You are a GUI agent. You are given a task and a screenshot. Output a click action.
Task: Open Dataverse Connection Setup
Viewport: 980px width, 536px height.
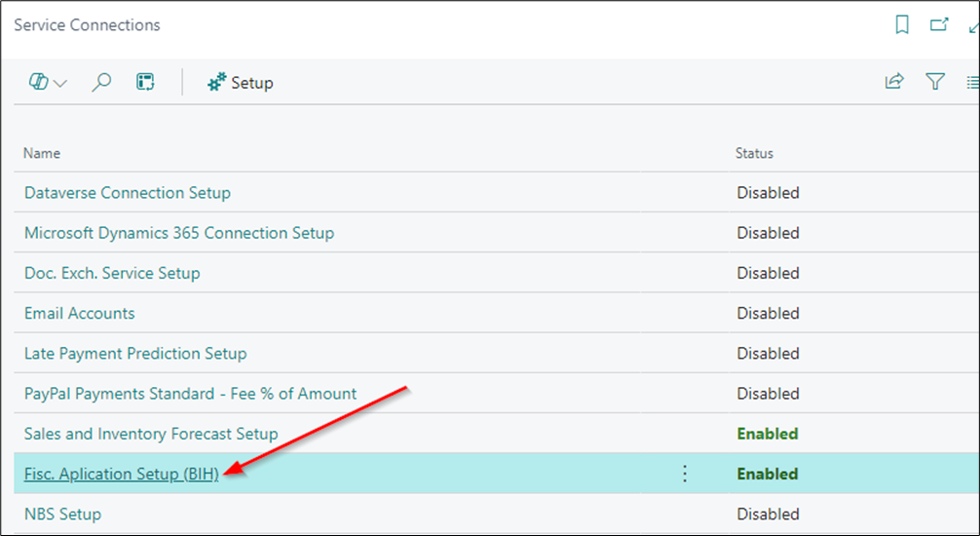coord(128,193)
